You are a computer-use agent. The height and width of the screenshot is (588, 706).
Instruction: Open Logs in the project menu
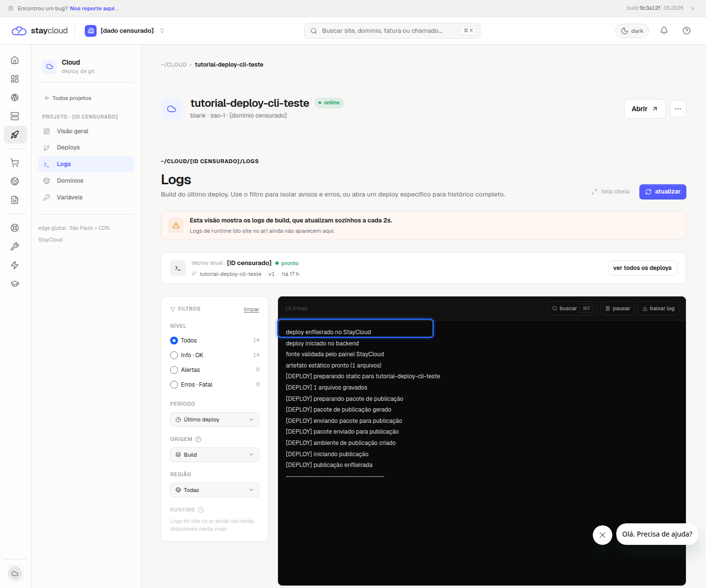click(86, 164)
